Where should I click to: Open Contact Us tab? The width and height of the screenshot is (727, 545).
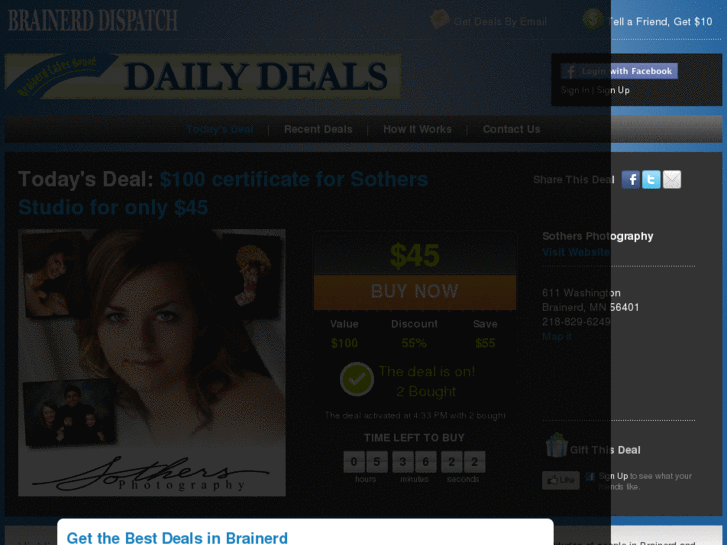tap(511, 129)
